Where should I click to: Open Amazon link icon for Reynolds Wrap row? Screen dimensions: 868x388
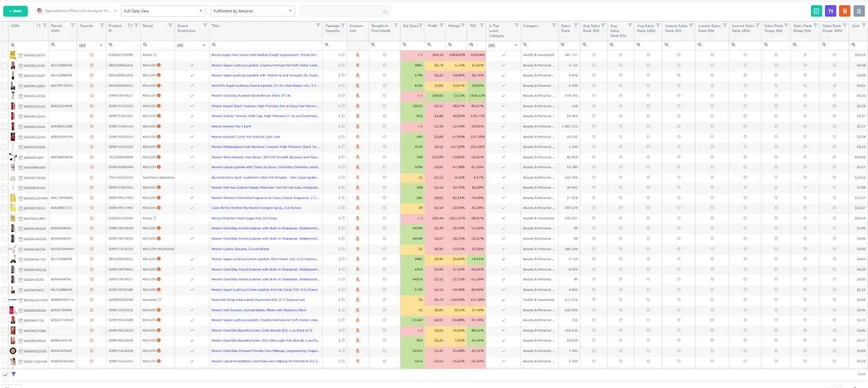pyautogui.click(x=357, y=299)
